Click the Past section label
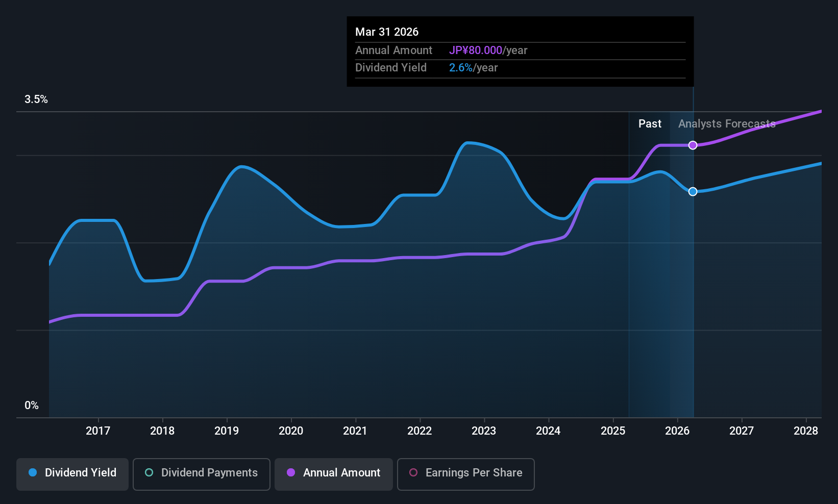The width and height of the screenshot is (838, 504). coord(650,123)
